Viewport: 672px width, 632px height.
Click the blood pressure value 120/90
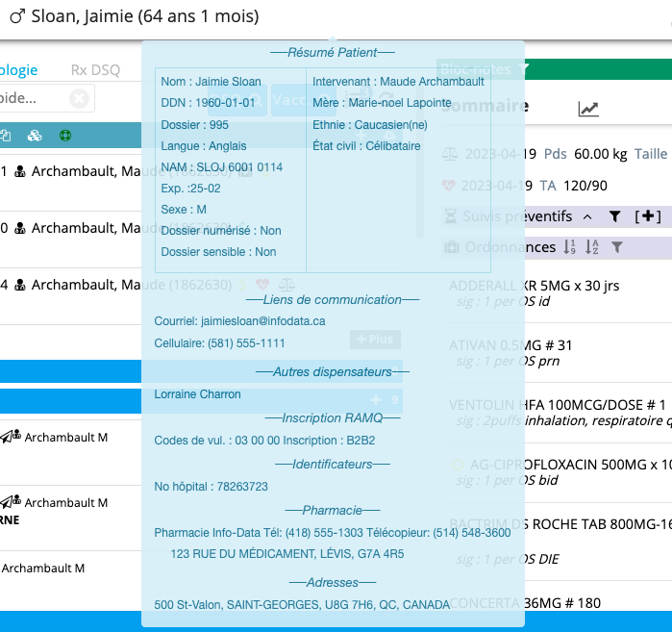585,186
